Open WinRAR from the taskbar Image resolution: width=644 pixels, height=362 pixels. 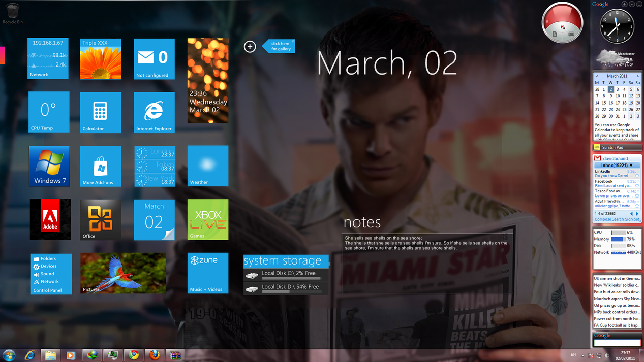175,355
